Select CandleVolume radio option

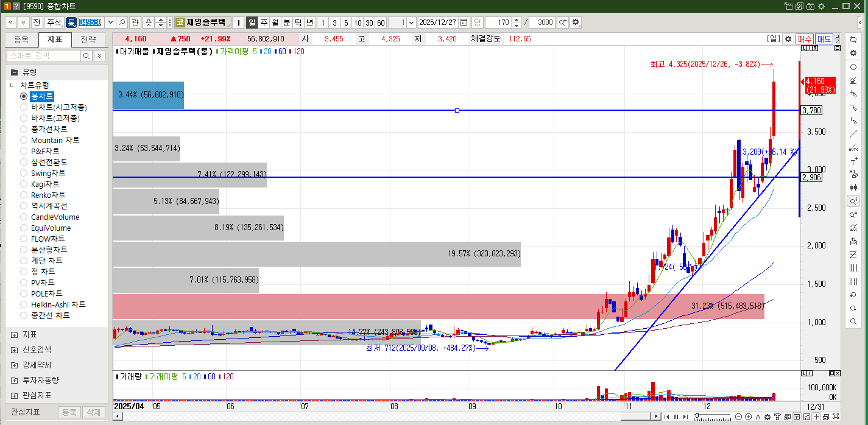click(x=24, y=217)
